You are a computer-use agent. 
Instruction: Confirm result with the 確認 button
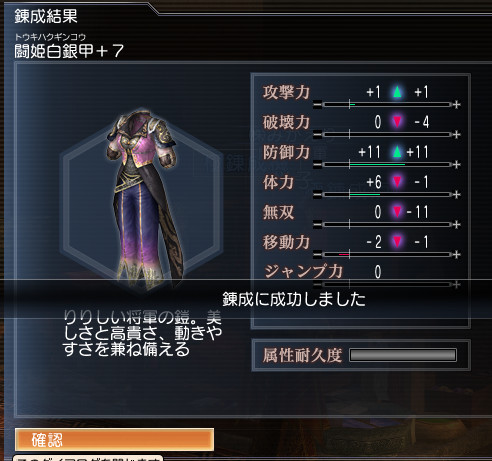point(114,440)
